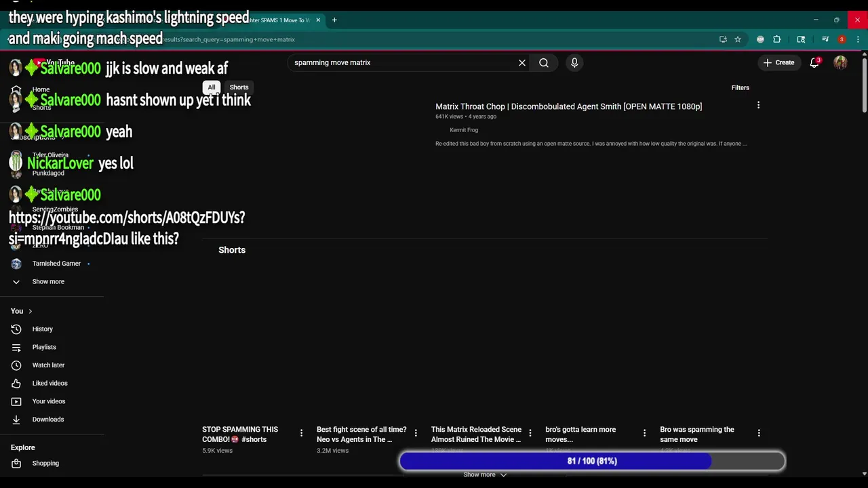The height and width of the screenshot is (488, 868).
Task: Click the video description starting 'Re-edited this bad boy'
Action: [591, 144]
